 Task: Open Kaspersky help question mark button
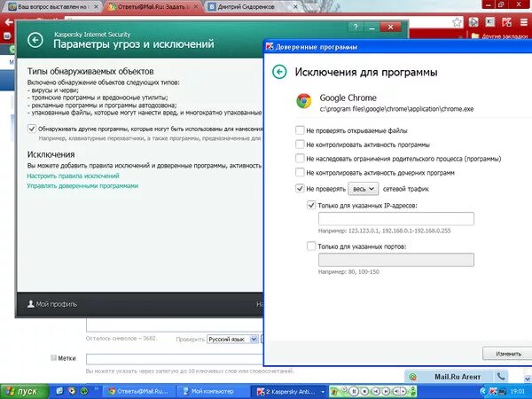click(356, 27)
